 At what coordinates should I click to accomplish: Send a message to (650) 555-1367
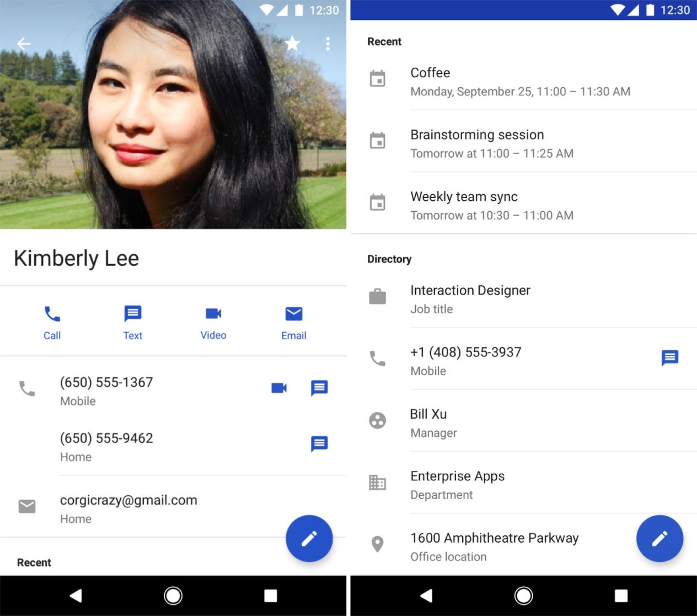point(319,388)
